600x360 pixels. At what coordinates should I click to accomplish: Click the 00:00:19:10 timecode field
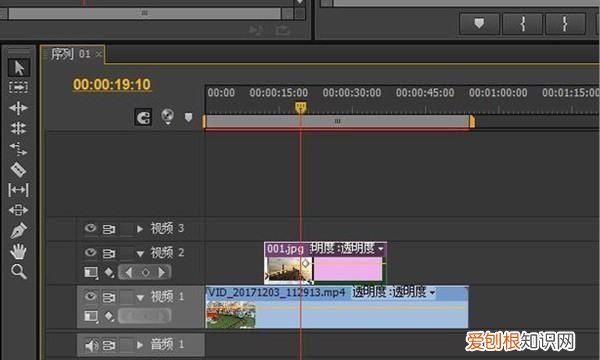[x=112, y=85]
